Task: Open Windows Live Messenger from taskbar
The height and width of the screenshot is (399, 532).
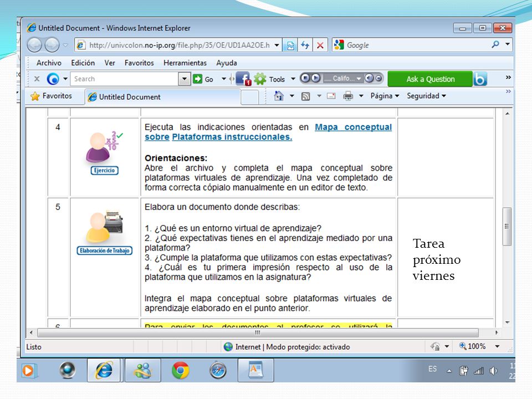Action: [x=143, y=371]
